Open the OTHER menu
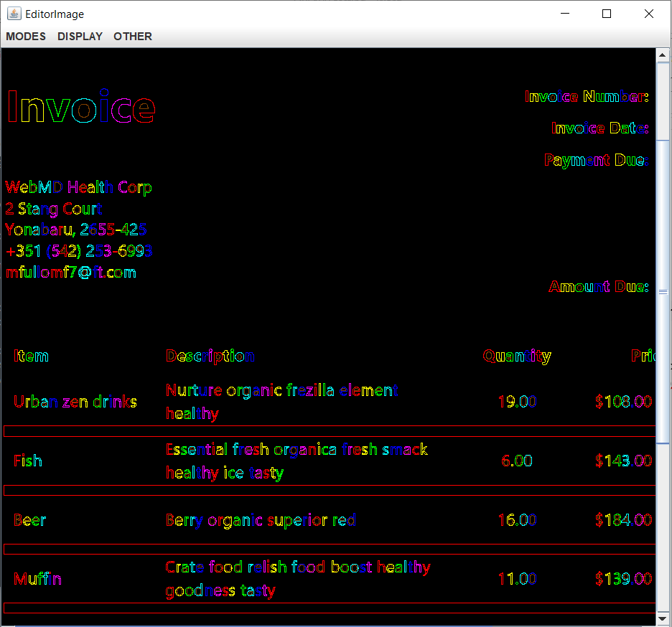The height and width of the screenshot is (627, 672). tap(133, 37)
